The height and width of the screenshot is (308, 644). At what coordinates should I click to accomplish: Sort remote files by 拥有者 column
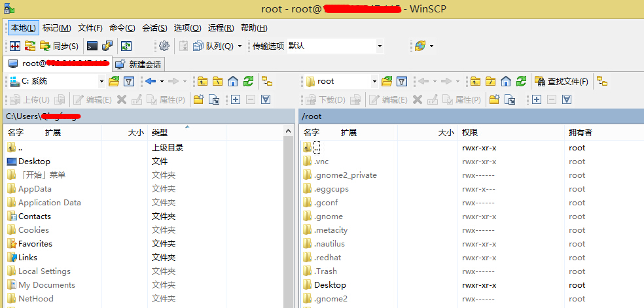603,133
